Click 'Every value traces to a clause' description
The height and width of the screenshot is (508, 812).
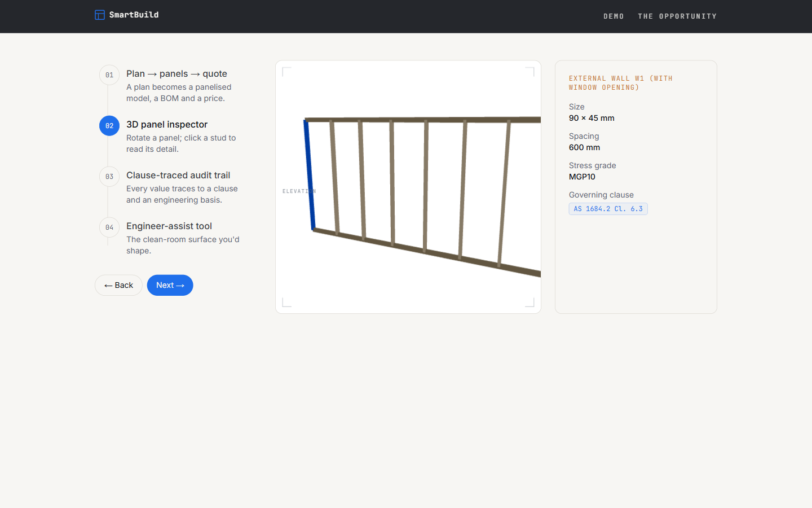pyautogui.click(x=182, y=194)
